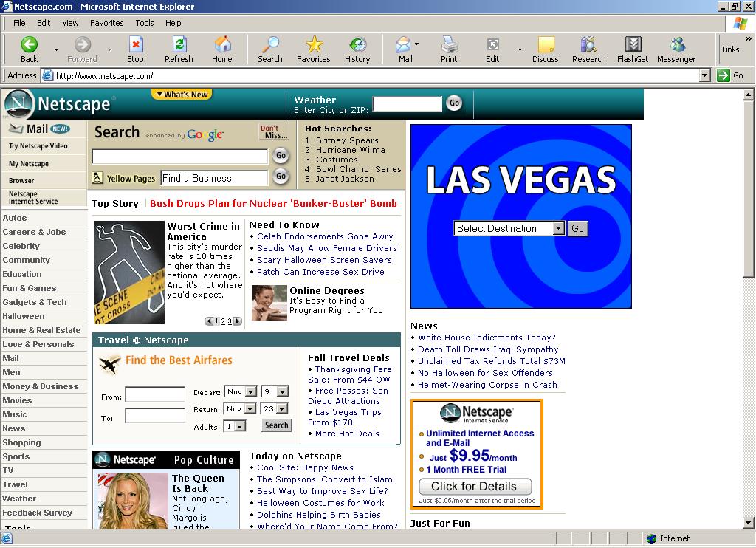Focus the Weather city or ZIP field

click(x=408, y=103)
